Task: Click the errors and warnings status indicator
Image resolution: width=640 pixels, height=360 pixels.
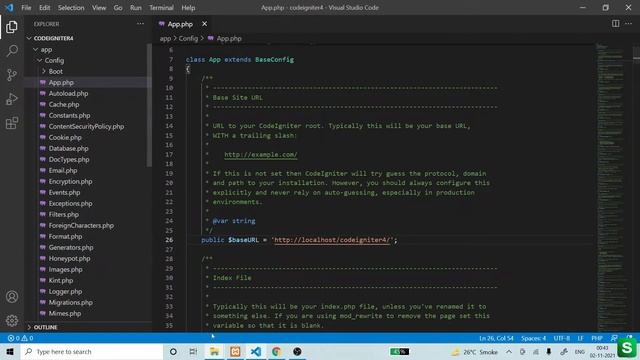Action: point(20,338)
